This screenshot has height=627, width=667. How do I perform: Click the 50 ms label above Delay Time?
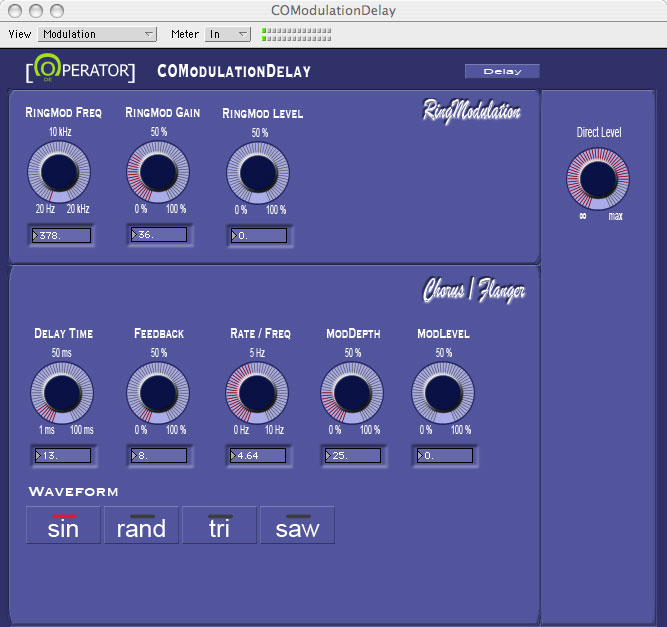62,353
